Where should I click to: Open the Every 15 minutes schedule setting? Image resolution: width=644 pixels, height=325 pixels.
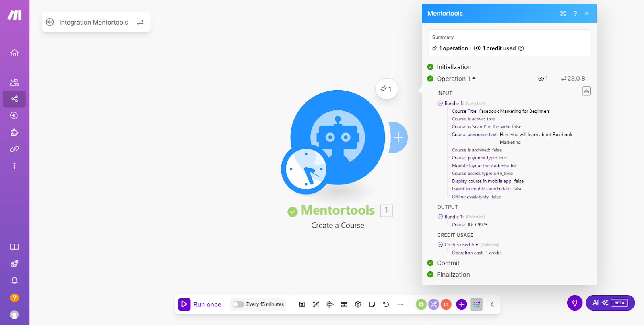265,304
